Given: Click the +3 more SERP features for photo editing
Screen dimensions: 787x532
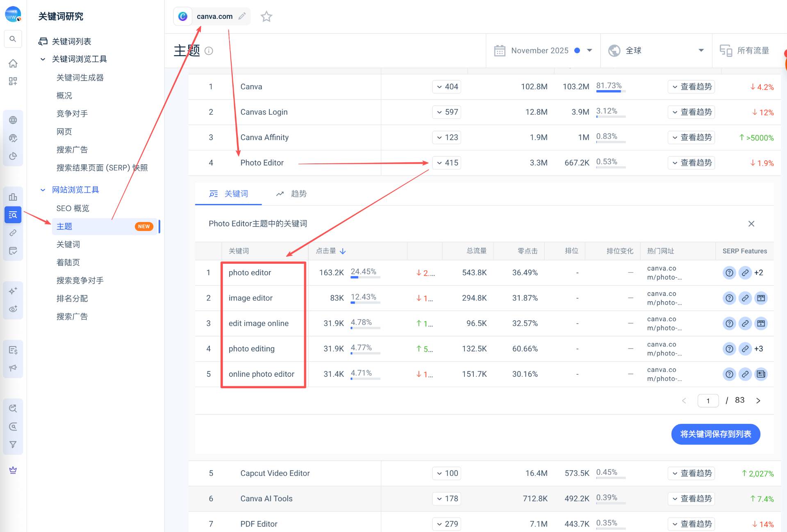Looking at the screenshot, I should coord(759,349).
